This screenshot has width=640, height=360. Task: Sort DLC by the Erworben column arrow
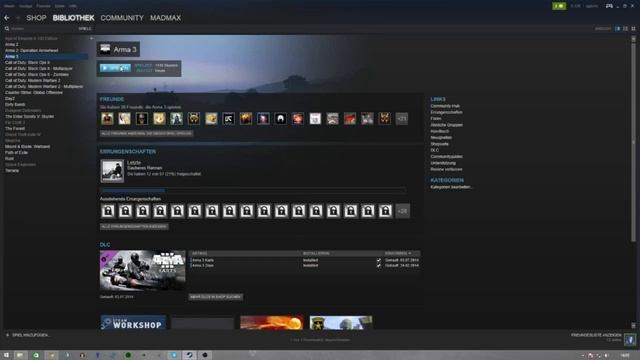pyautogui.click(x=410, y=253)
